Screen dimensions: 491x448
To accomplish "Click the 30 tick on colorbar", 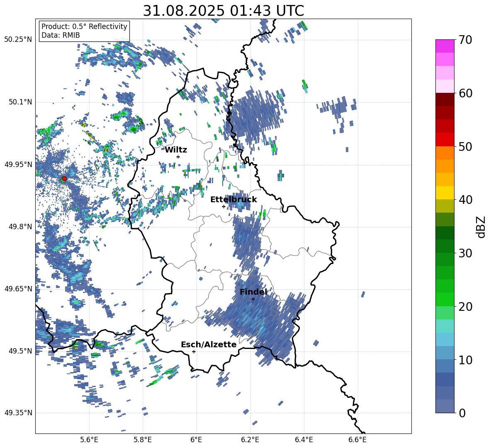I will [466, 253].
